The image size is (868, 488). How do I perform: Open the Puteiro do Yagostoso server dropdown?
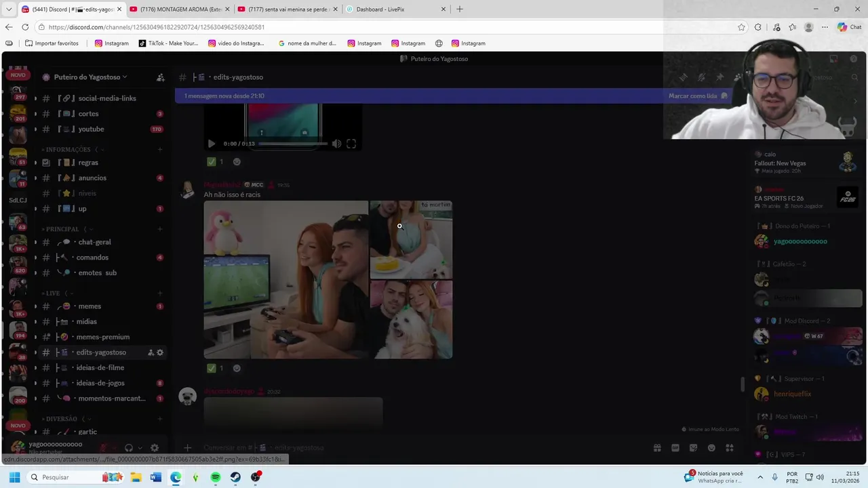coord(91,77)
